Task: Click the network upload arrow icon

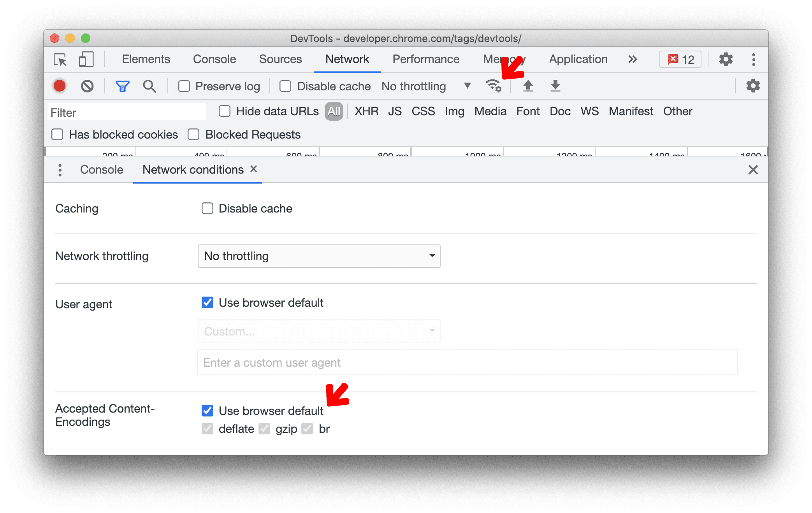Action: (x=528, y=86)
